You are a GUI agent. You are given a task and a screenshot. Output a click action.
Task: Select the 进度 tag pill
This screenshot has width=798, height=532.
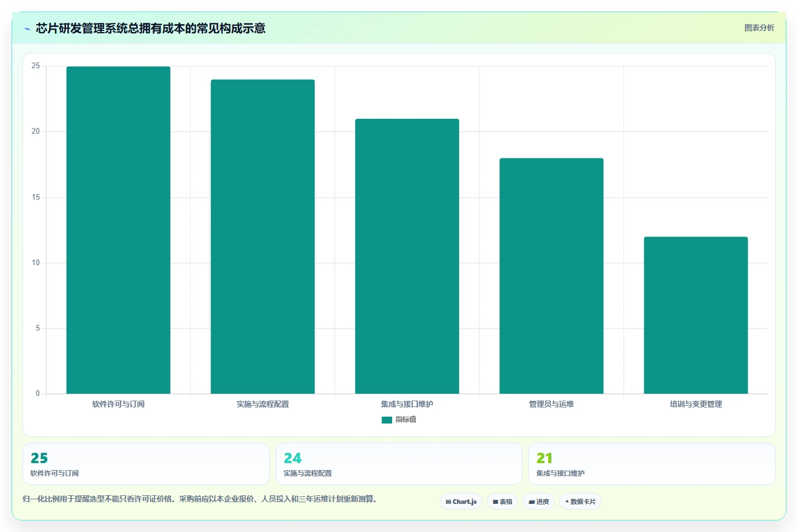click(539, 502)
